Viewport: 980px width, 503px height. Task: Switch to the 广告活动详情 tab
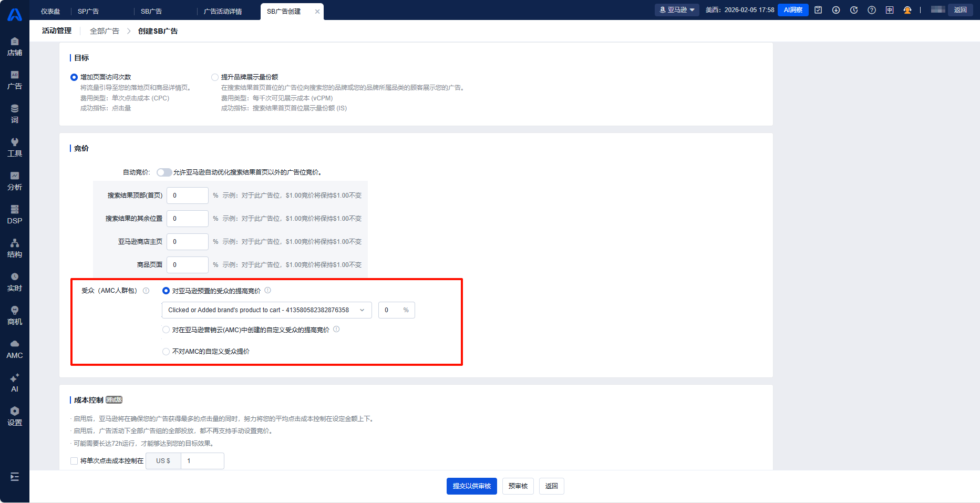[x=223, y=11]
